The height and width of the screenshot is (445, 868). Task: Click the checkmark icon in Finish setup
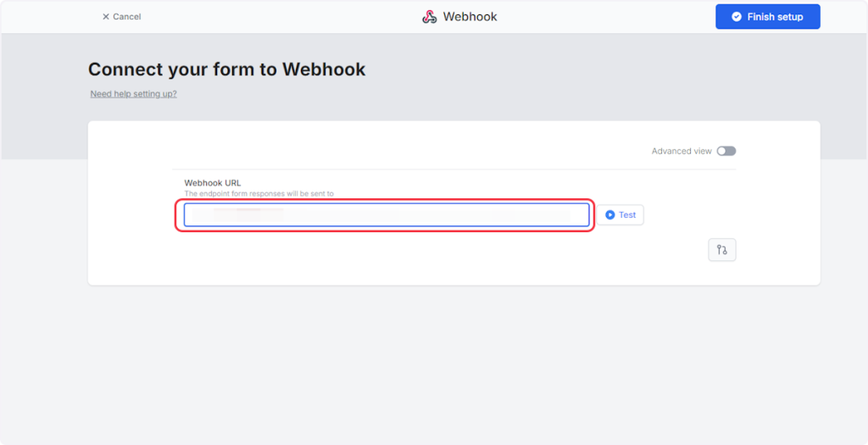click(x=737, y=17)
